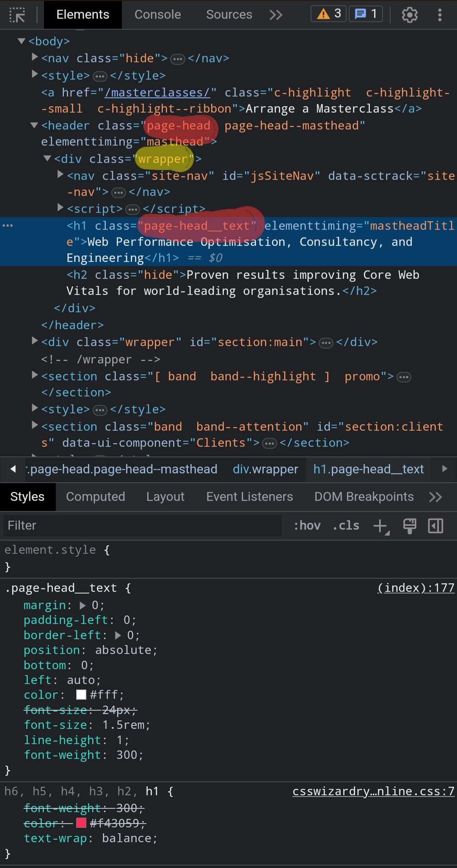The height and width of the screenshot is (868, 457).
Task: Expand the nav site-nav node
Action: [60, 174]
